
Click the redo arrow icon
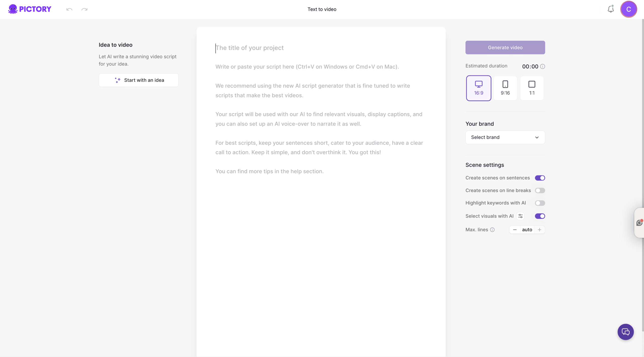(x=84, y=9)
